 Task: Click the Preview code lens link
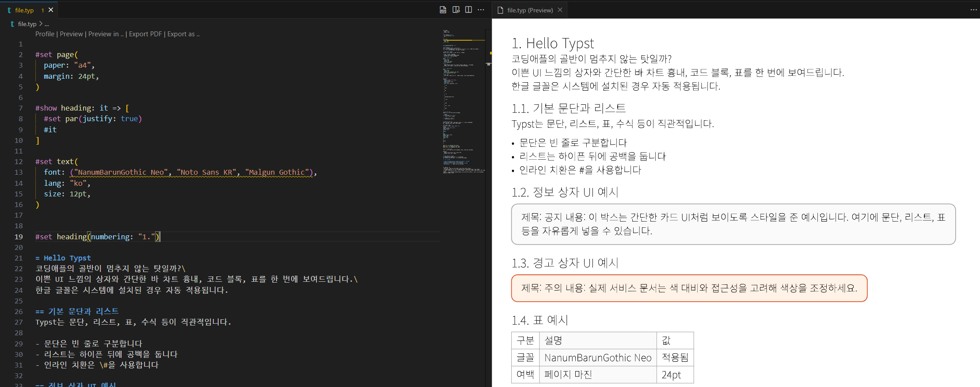(72, 34)
